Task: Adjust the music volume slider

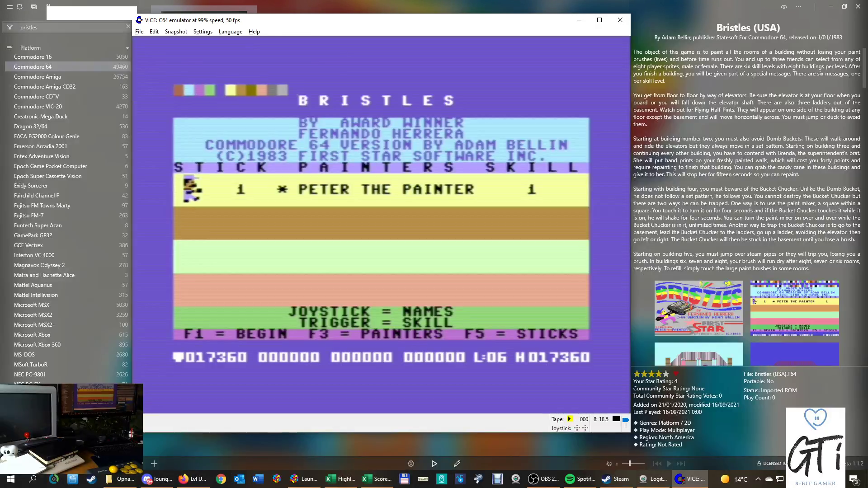Action: coord(630,464)
